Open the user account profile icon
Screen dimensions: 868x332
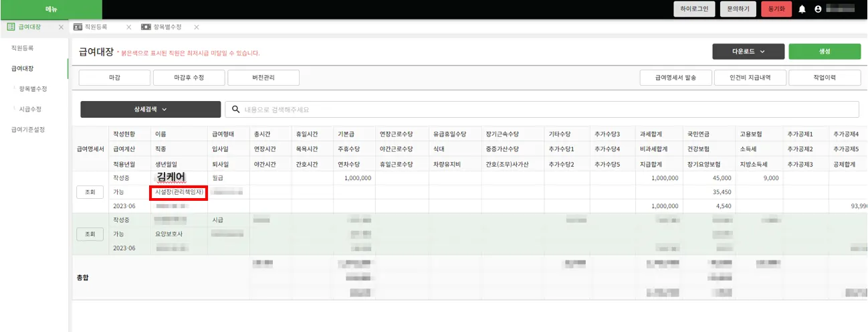click(818, 9)
